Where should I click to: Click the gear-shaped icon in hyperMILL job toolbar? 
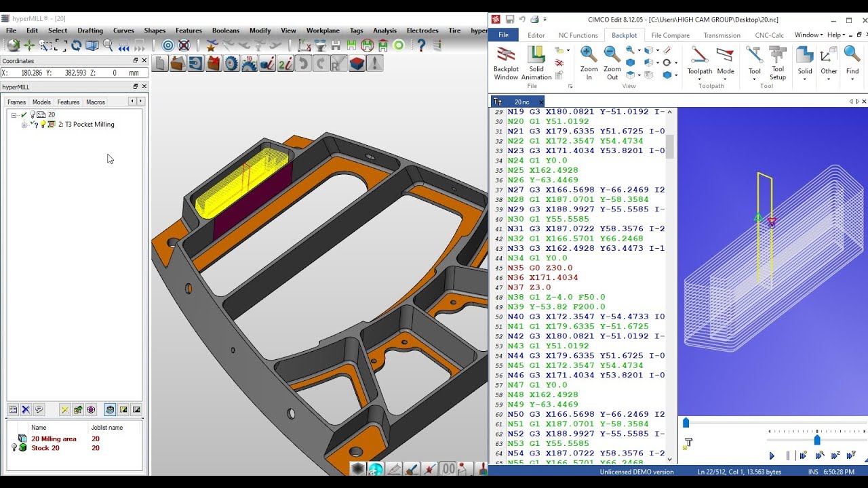pos(231,64)
